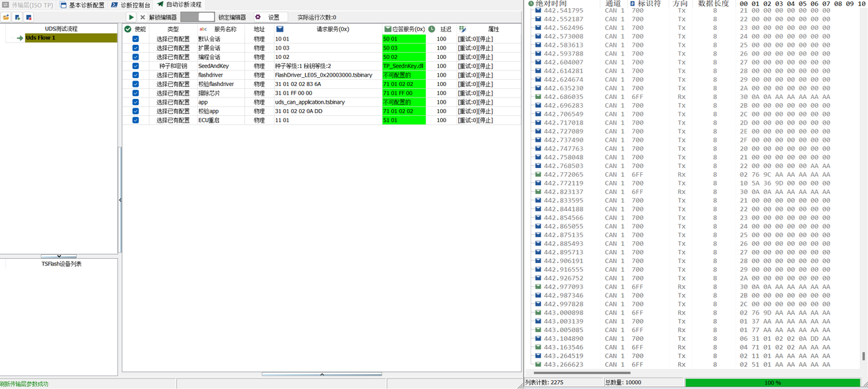
Task: Click the 锁定编辑器 label
Action: click(x=232, y=17)
